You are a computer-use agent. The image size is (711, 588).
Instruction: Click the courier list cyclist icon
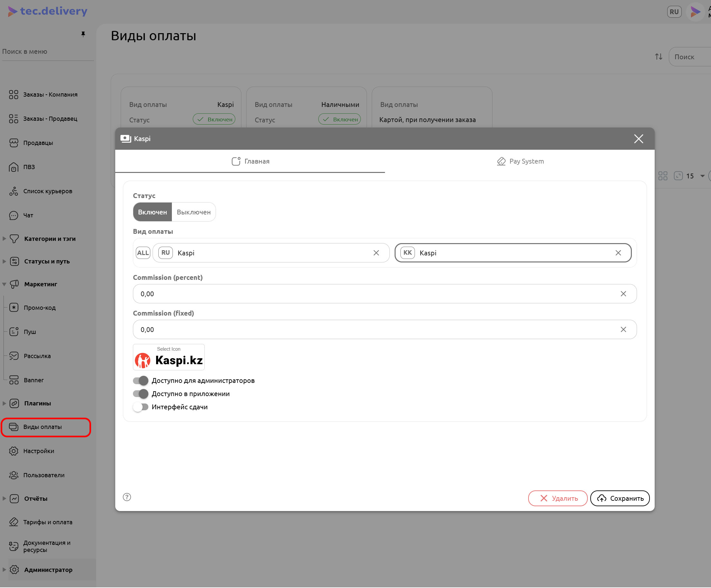pyautogui.click(x=14, y=191)
